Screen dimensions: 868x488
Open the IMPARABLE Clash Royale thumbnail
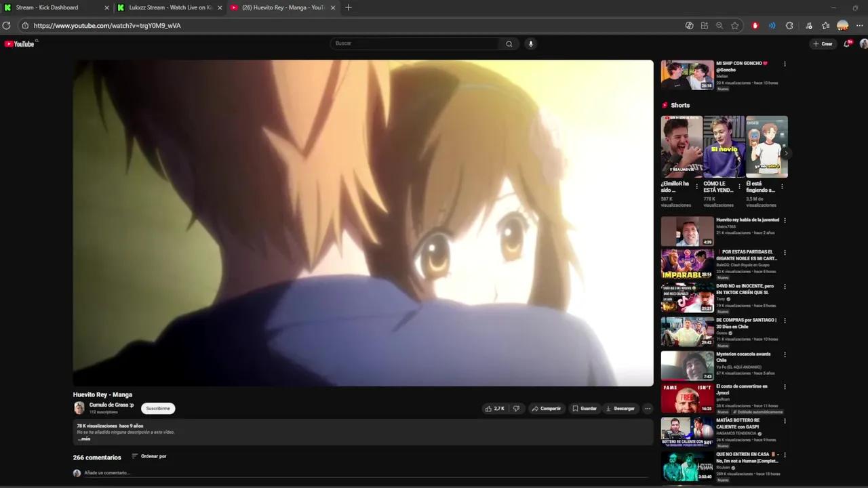pyautogui.click(x=687, y=264)
